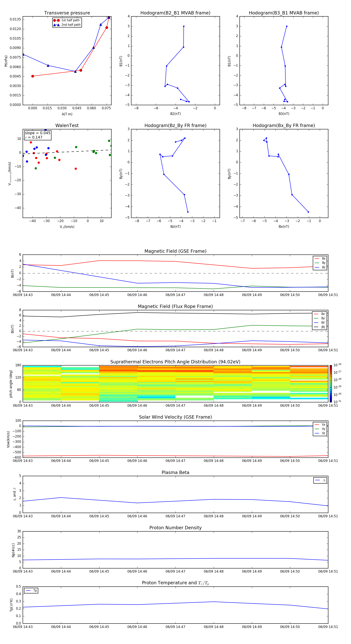Click the red Vx line in solar wind plot
Image resolution: width=351 pixels, height=644 pixels.
pos(175,456)
